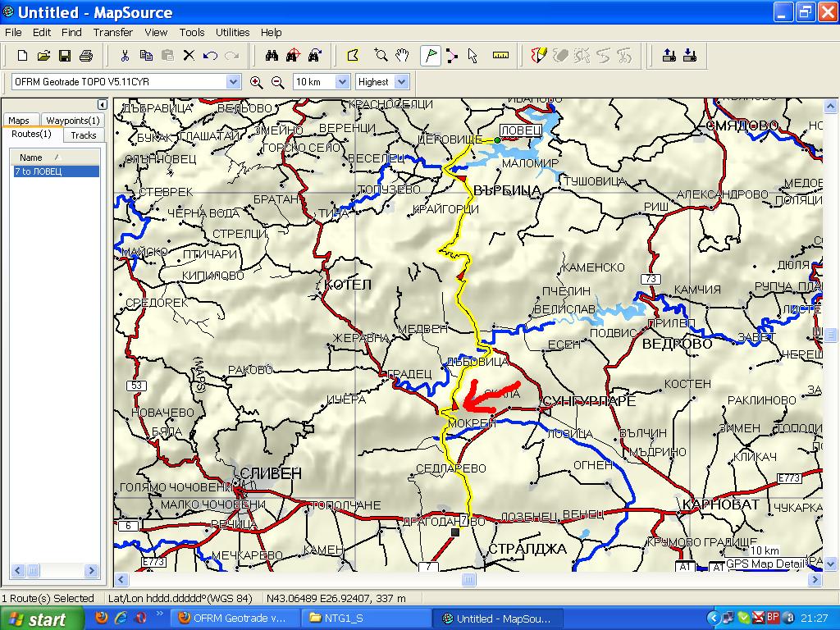Select the route '7 to ЛОВЕЦ'
The height and width of the screenshot is (630, 840).
[57, 171]
